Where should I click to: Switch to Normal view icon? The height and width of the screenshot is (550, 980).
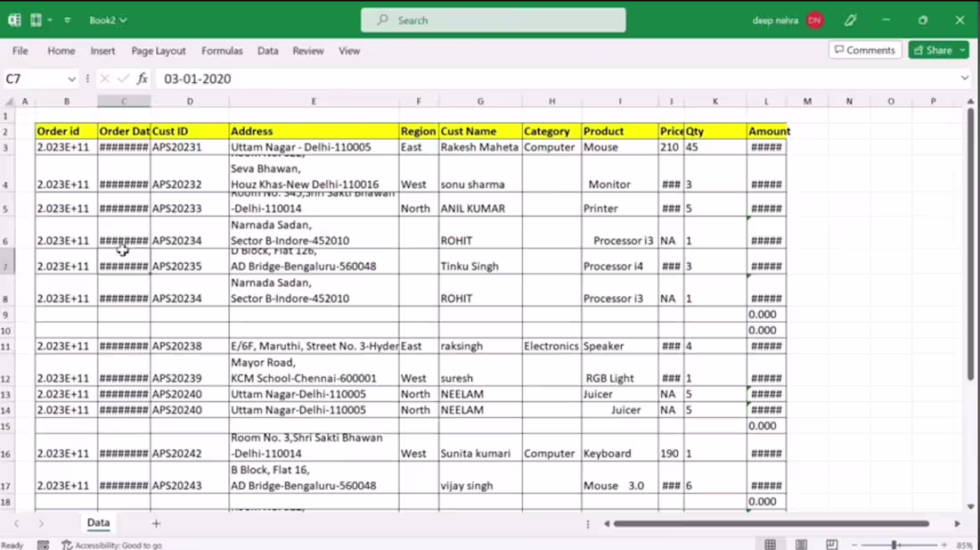[x=770, y=545]
